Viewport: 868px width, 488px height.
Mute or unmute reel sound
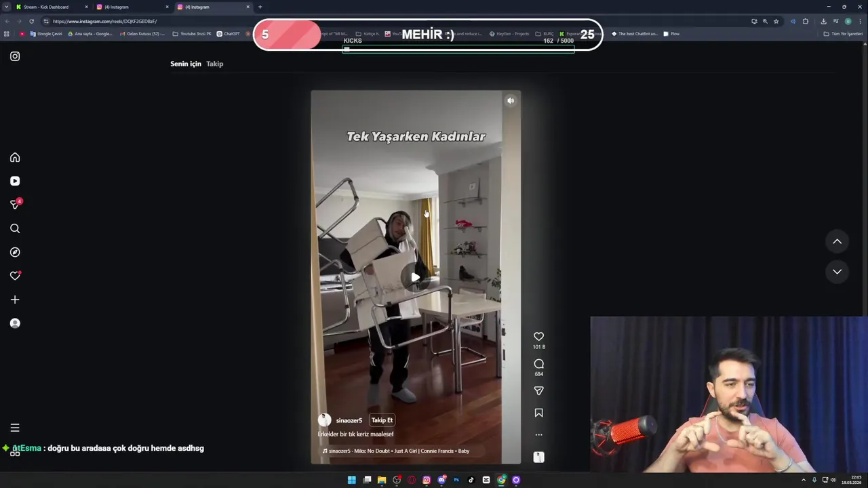[x=511, y=101]
